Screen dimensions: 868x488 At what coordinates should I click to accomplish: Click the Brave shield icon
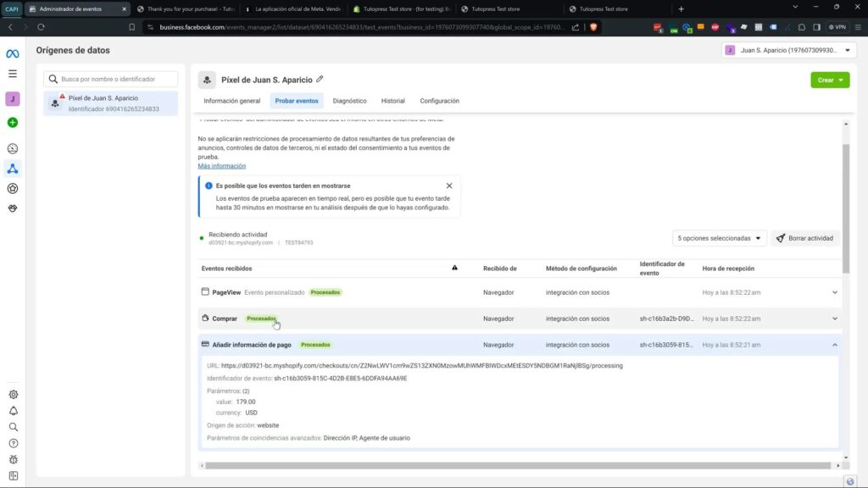(593, 26)
